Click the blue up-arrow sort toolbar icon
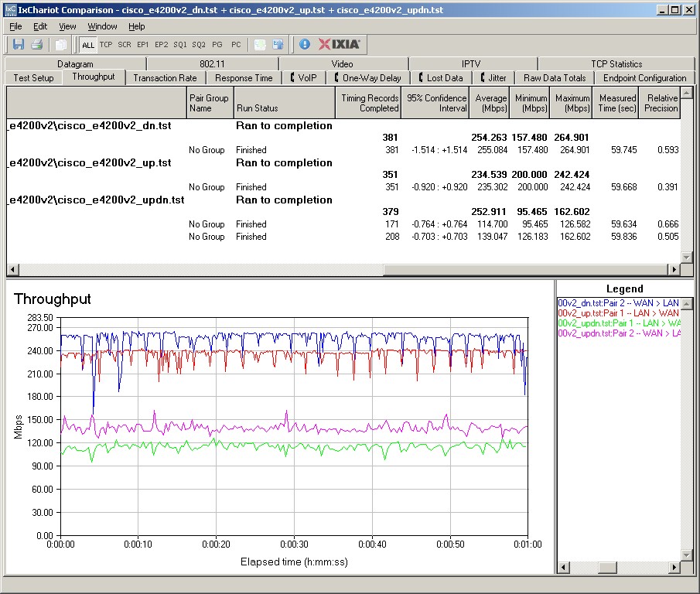The width and height of the screenshot is (700, 594). [x=278, y=44]
